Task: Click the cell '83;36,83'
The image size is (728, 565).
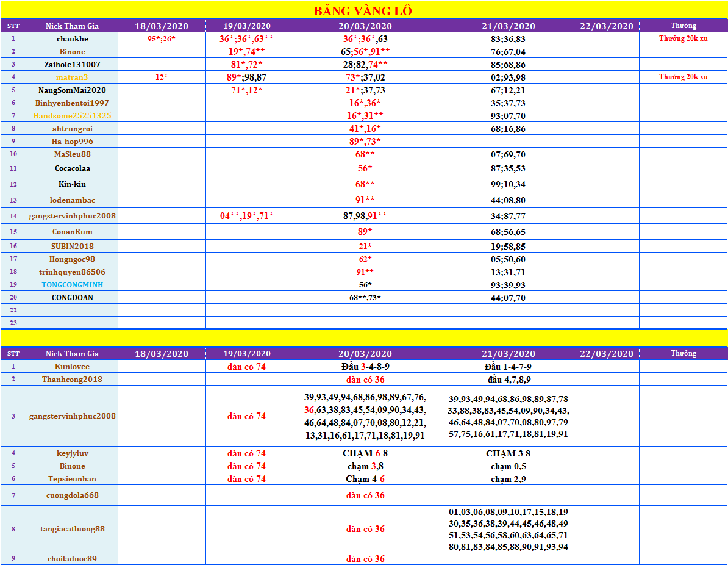Action: tap(508, 39)
